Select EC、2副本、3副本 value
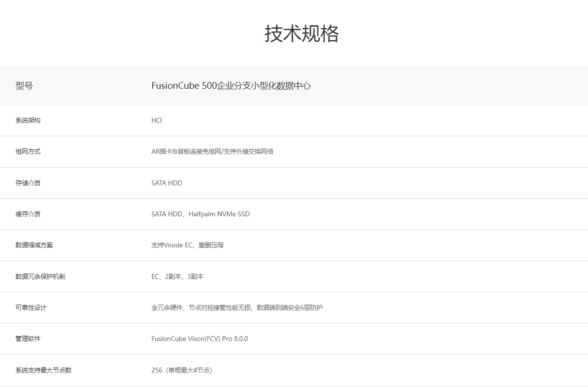This screenshot has width=588, height=389. pyautogui.click(x=177, y=276)
